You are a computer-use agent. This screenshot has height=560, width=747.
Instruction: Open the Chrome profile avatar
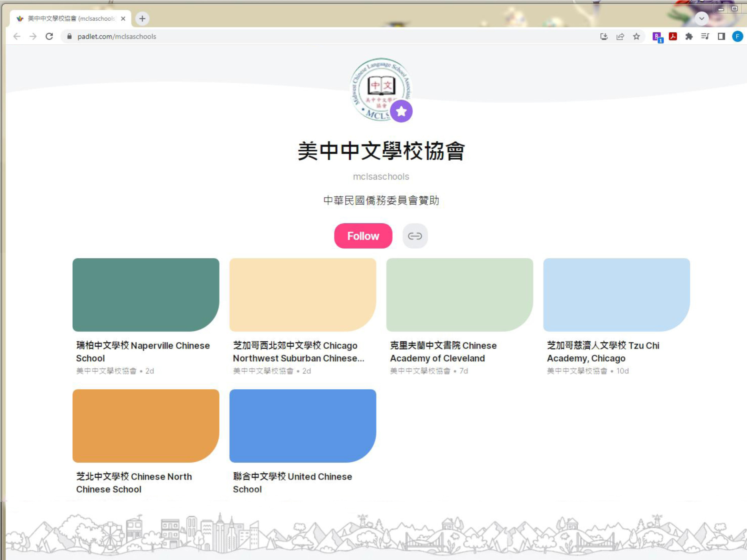coord(737,36)
